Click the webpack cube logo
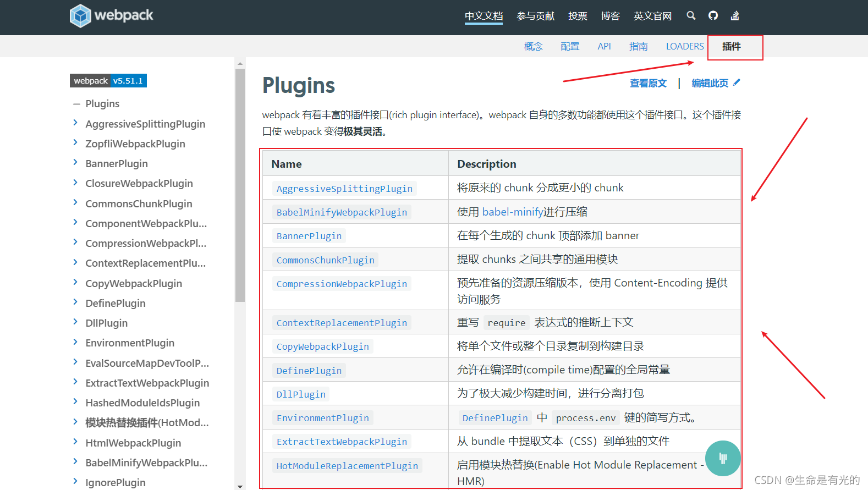The image size is (868, 490). coord(80,15)
